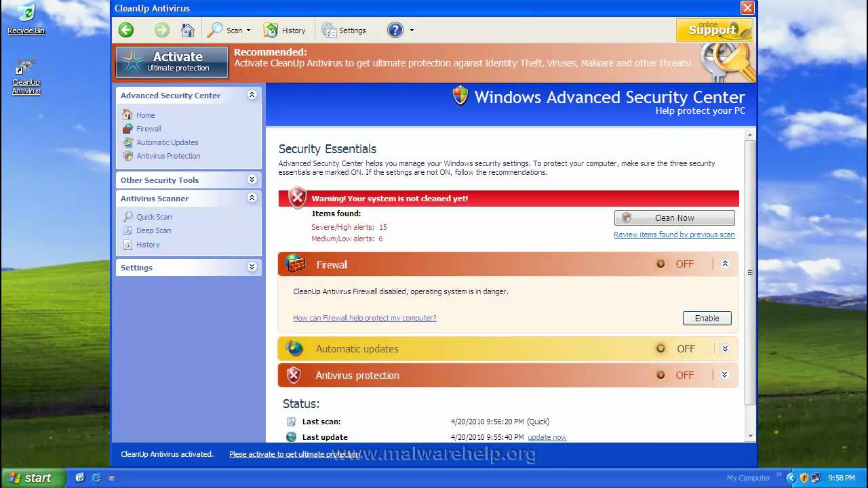868x488 pixels.
Task: Collapse the Firewall section chevron
Action: click(725, 264)
